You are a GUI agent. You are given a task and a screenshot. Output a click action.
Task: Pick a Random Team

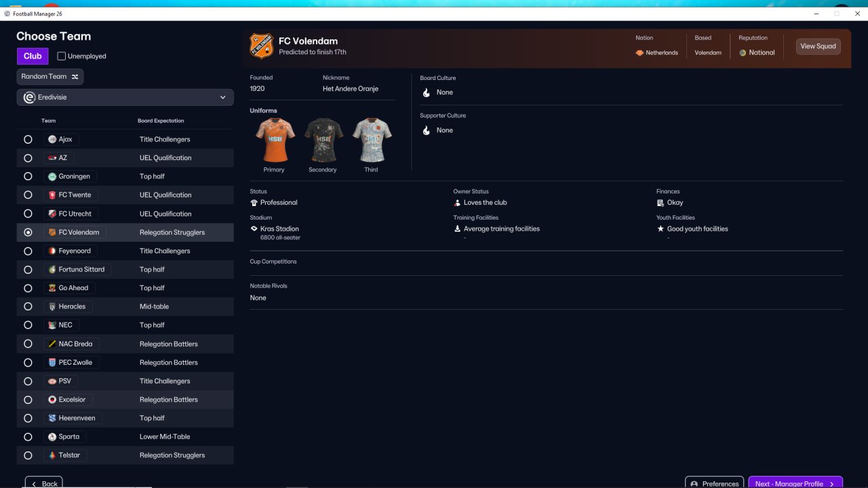click(x=50, y=77)
